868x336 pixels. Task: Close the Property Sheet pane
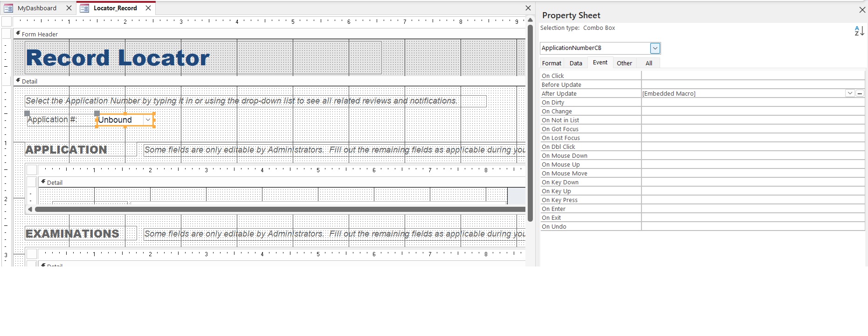click(862, 9)
